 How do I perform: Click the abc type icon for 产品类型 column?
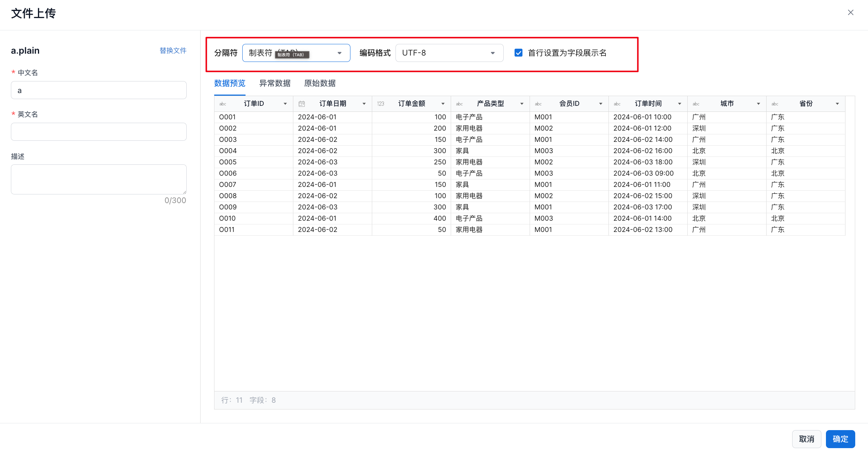[459, 104]
